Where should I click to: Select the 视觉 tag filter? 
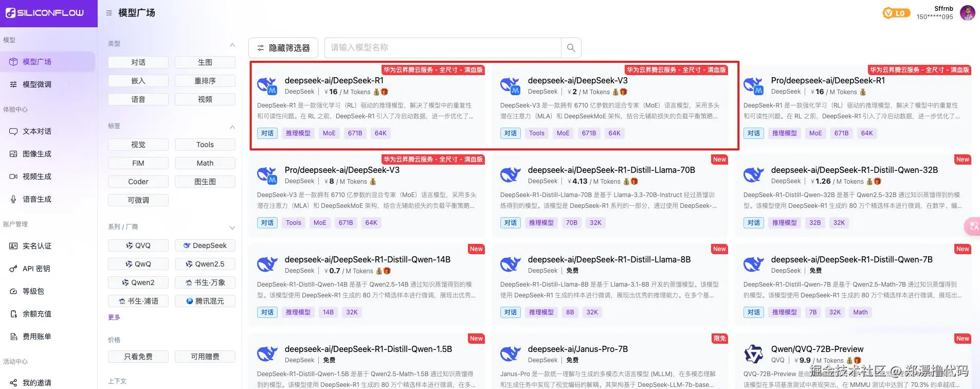(138, 145)
